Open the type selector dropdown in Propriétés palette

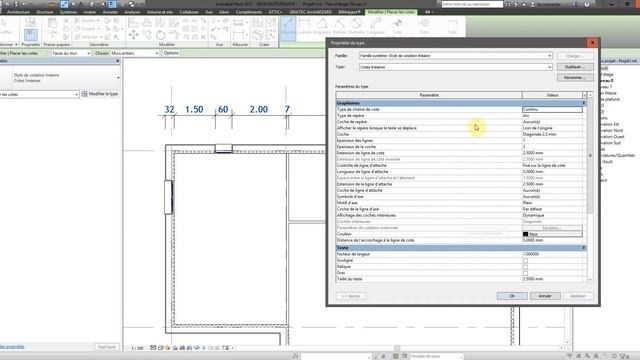[118, 78]
